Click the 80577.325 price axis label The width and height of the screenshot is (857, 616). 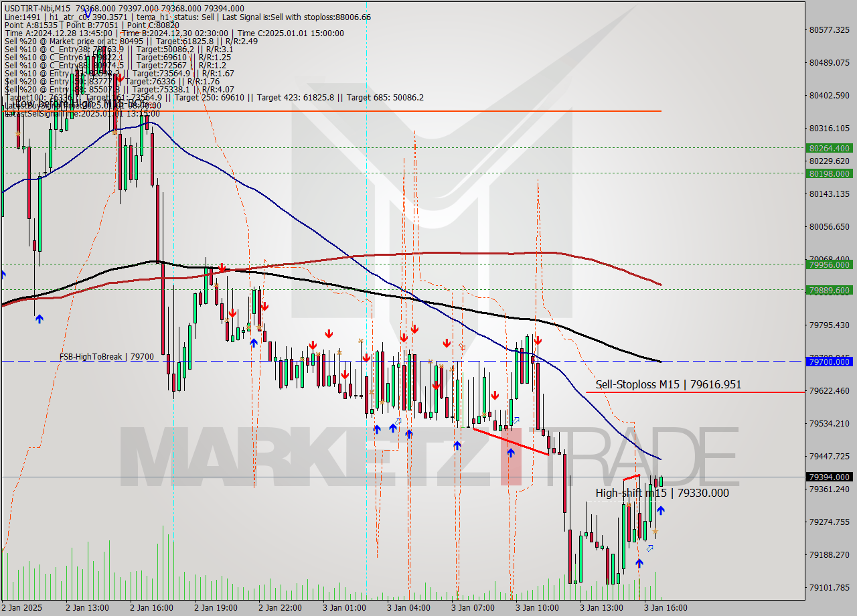coord(830,29)
